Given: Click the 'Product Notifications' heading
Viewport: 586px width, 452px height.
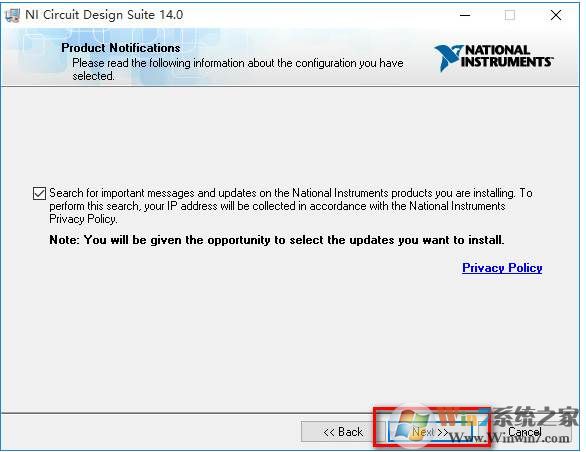Looking at the screenshot, I should point(121,48).
